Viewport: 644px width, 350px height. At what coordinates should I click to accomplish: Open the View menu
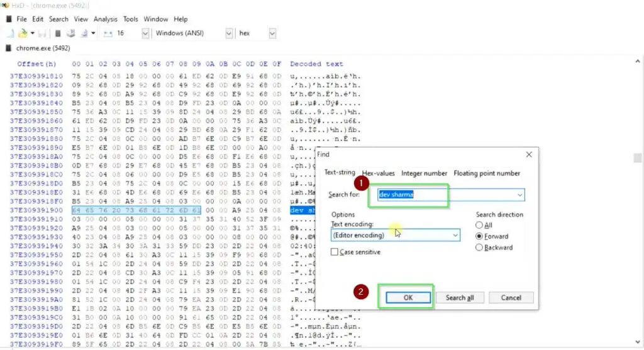pyautogui.click(x=80, y=19)
